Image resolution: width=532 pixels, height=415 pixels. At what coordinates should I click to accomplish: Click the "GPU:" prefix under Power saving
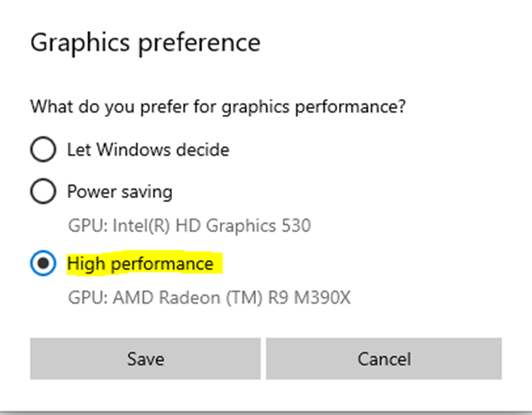click(x=83, y=226)
